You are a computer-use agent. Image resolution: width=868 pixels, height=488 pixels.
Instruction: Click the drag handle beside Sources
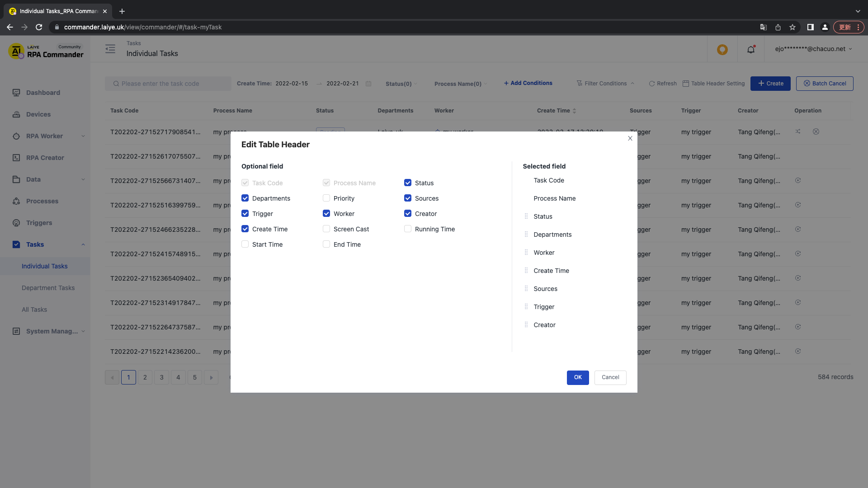click(x=526, y=288)
